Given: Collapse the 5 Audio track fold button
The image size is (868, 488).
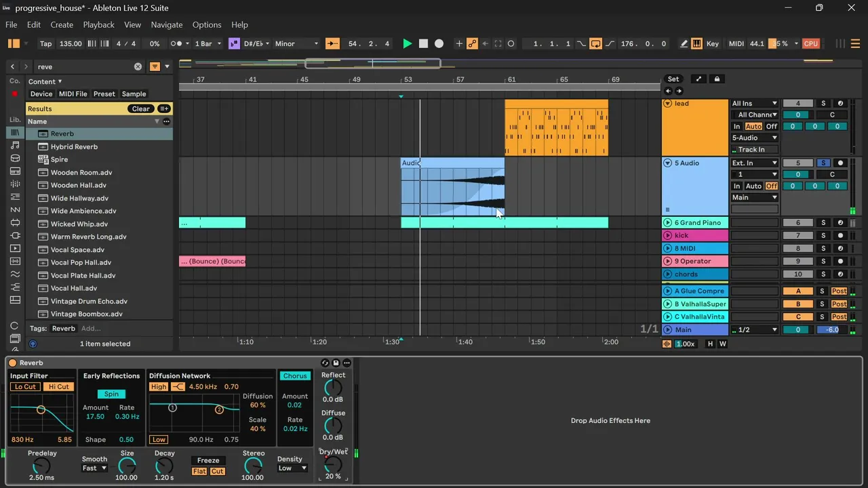Looking at the screenshot, I should [x=667, y=163].
